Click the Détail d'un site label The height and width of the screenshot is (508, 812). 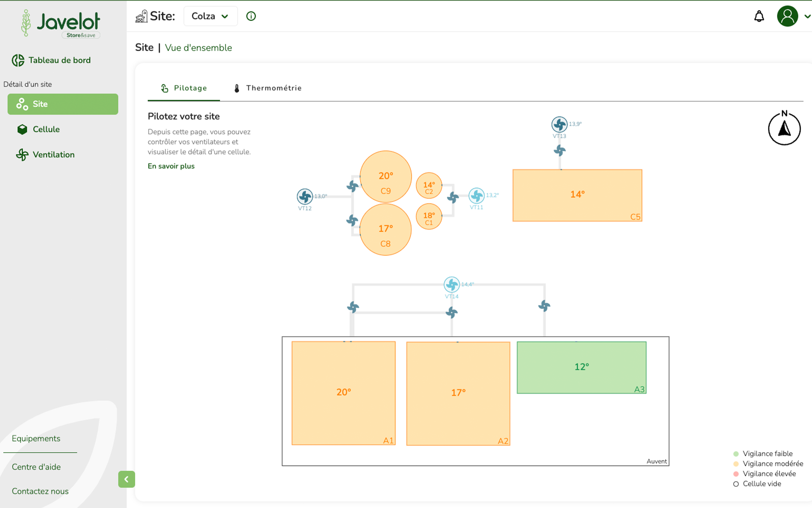tap(27, 84)
